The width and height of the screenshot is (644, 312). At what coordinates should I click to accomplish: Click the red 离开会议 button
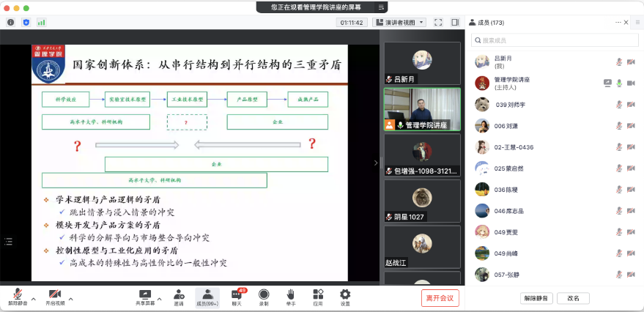click(440, 297)
